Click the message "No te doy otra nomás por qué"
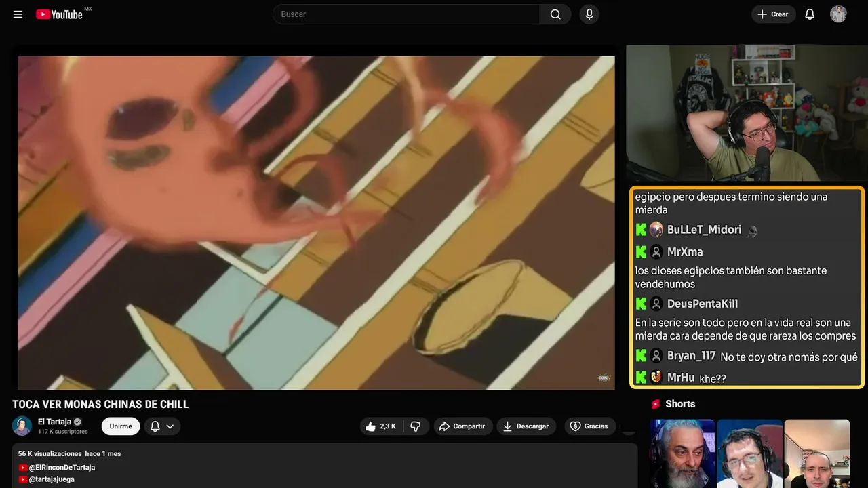The height and width of the screenshot is (488, 868). coord(789,357)
